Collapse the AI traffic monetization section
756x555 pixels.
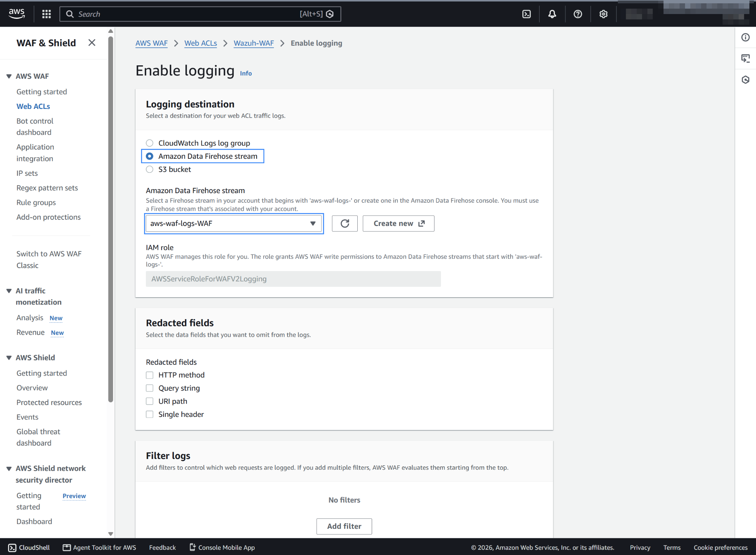9,291
